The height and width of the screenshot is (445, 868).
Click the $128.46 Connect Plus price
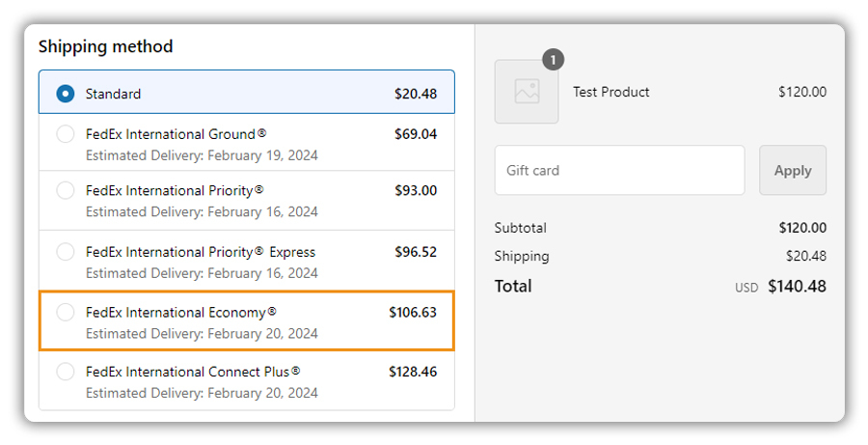[412, 372]
